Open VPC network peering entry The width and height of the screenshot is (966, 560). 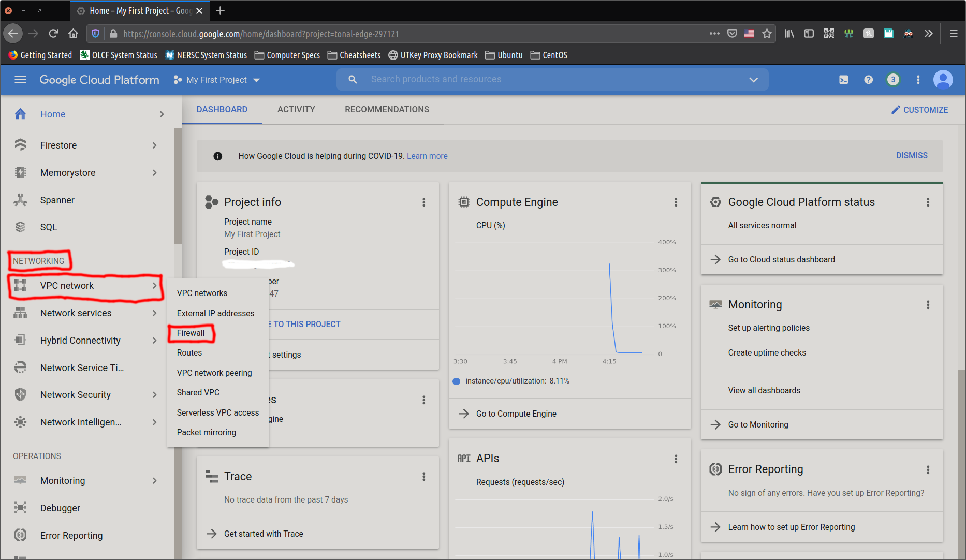pos(214,373)
